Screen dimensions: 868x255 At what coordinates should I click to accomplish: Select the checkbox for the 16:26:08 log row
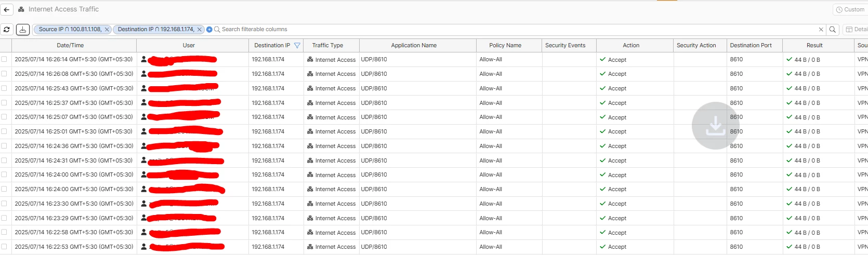pos(4,74)
